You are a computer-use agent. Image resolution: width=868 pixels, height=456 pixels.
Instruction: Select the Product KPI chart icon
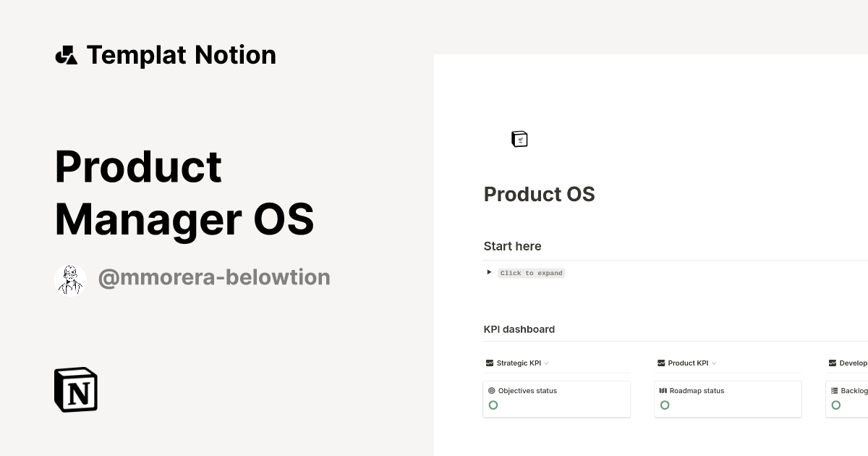tap(660, 363)
